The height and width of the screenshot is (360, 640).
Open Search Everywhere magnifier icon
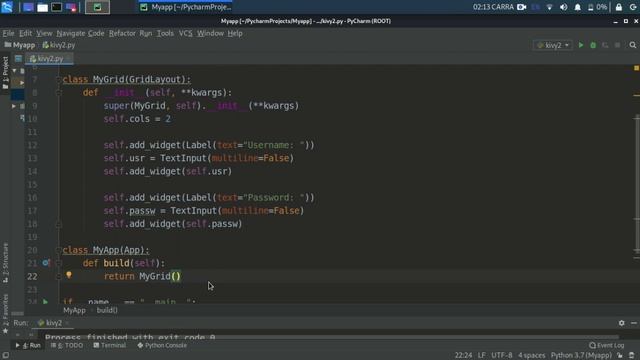(633, 45)
